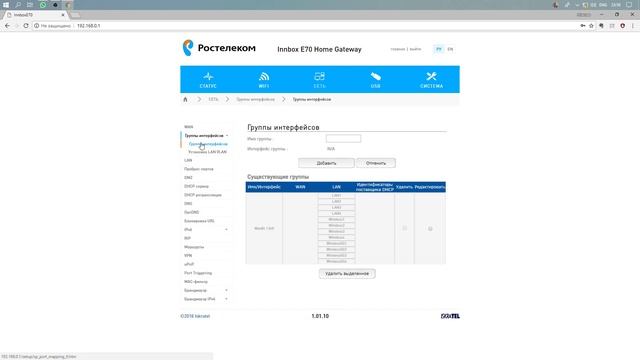Open Проброс портов in the sidebar

(198, 169)
